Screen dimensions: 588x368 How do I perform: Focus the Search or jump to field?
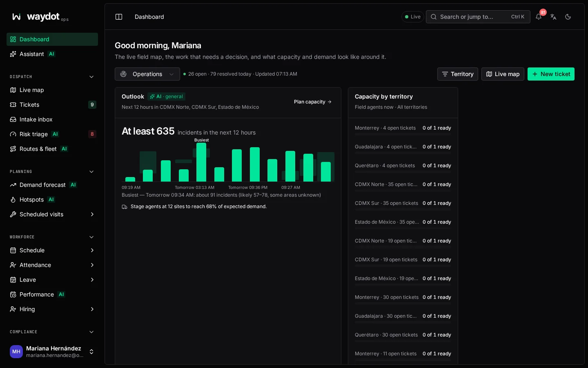coord(478,17)
